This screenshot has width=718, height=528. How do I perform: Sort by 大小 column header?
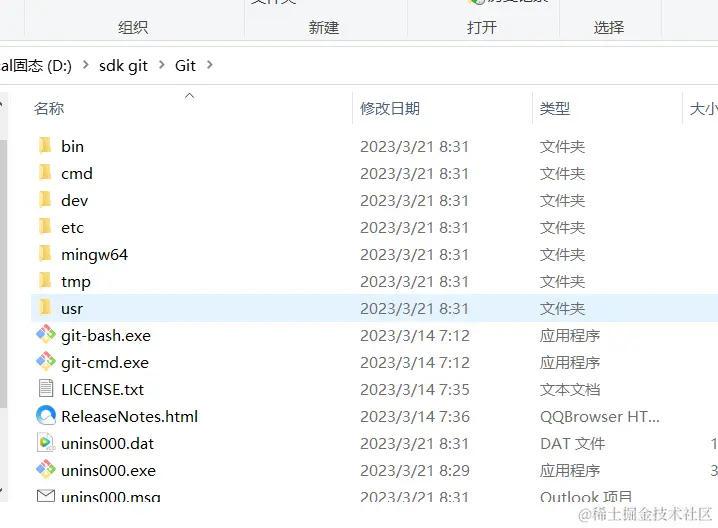click(x=703, y=109)
